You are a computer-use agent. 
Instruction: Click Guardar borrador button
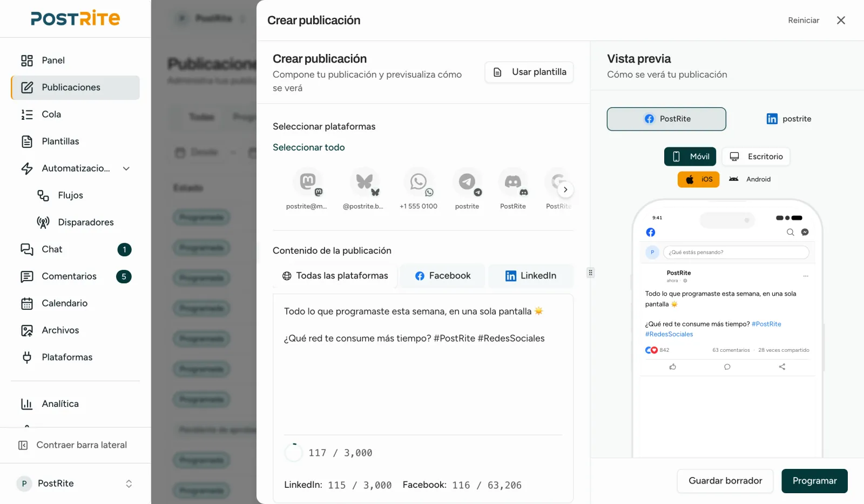tap(725, 481)
